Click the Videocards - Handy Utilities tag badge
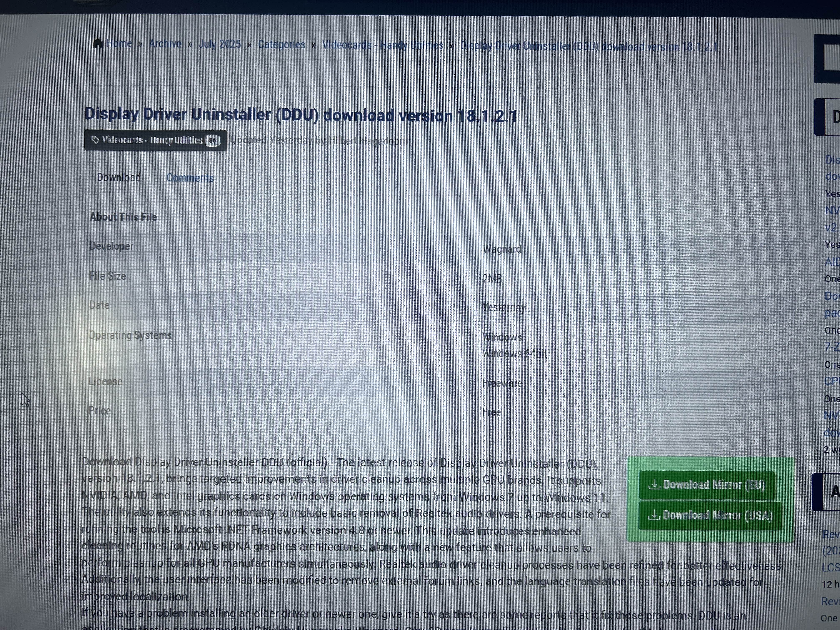 156,140
